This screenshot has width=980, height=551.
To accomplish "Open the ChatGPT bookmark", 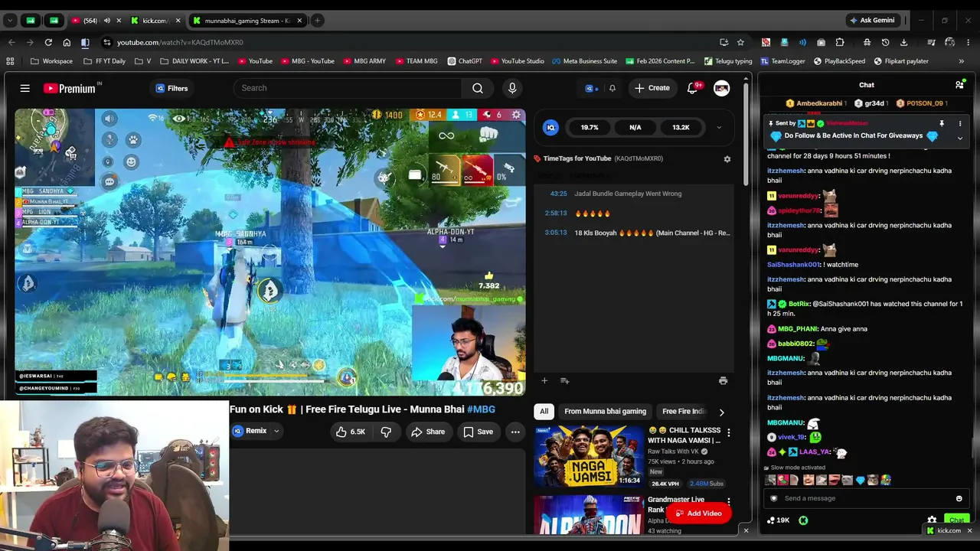I will point(465,61).
